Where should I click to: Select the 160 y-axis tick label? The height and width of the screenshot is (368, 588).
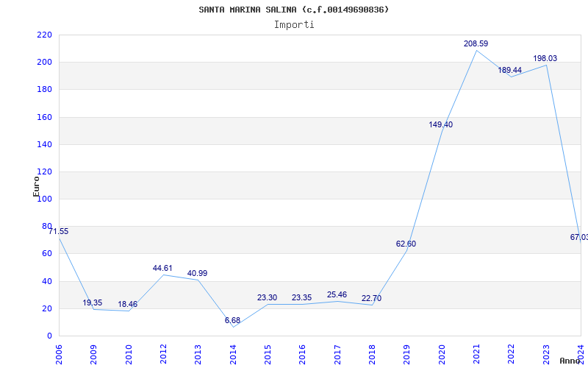click(44, 117)
